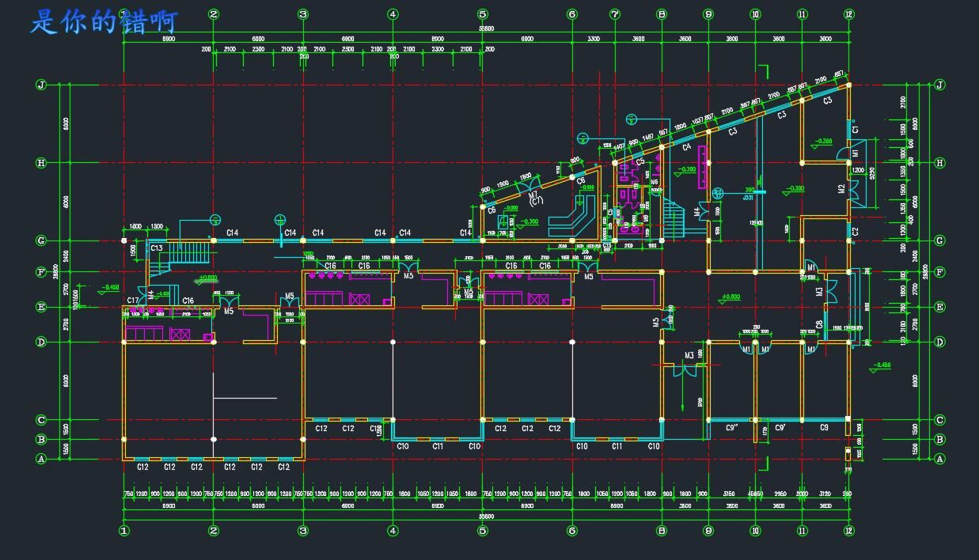Select grid axis bubble 7
The height and width of the screenshot is (560, 979).
click(615, 14)
